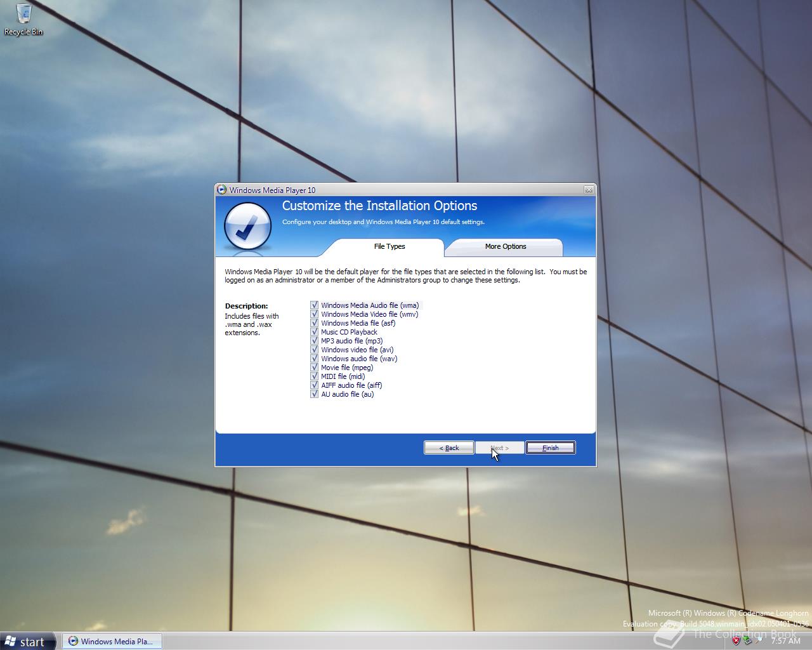Click the taskbar clock showing 7:57 AM
The height and width of the screenshot is (650, 812).
(x=786, y=641)
